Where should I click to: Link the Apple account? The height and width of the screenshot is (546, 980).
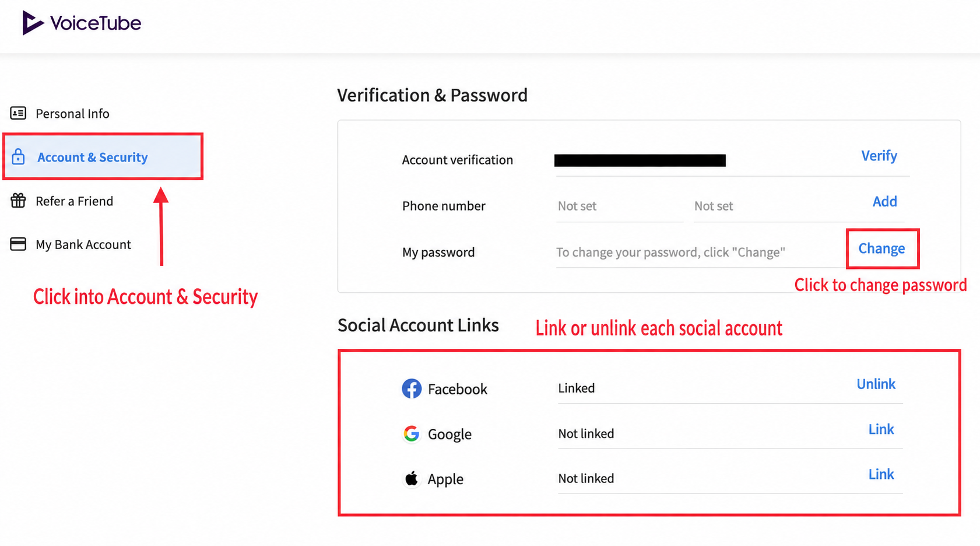881,474
